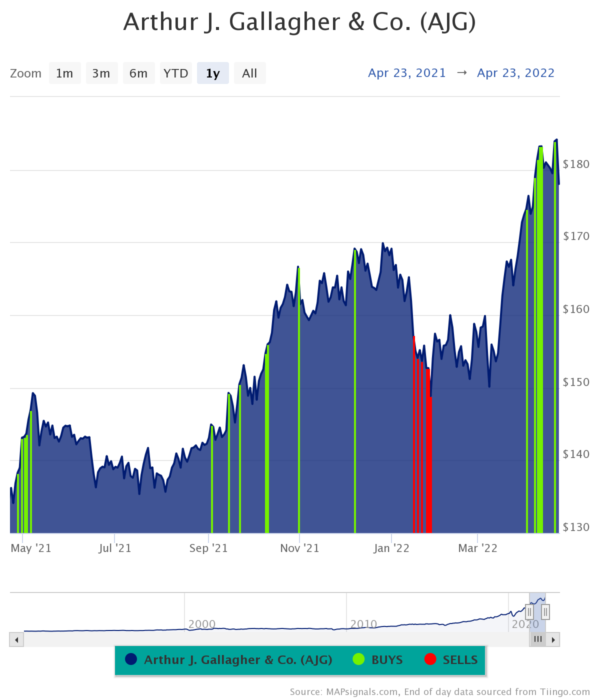Click the Jul '21 axis label

115,548
